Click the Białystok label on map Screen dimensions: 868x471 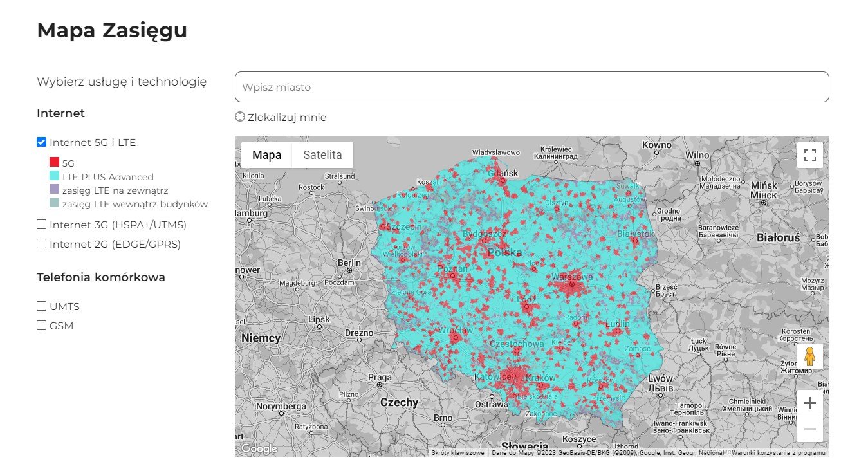point(635,234)
